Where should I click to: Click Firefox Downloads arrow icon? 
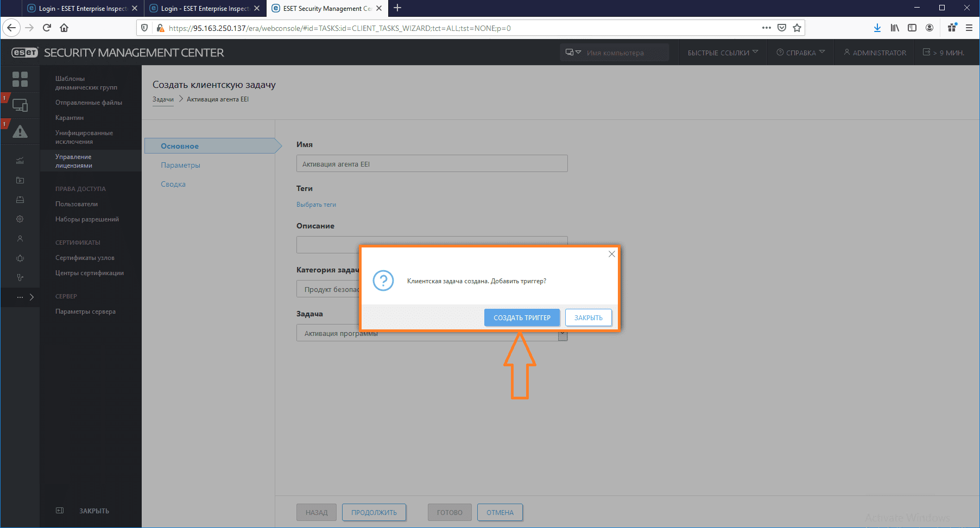pyautogui.click(x=877, y=28)
